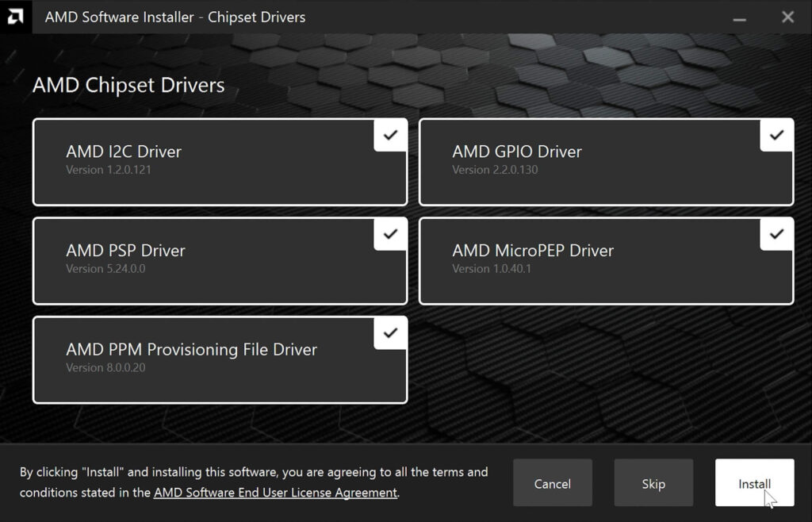Open the AMD Software End User License Agreement
Image resolution: width=812 pixels, height=522 pixels.
(275, 492)
